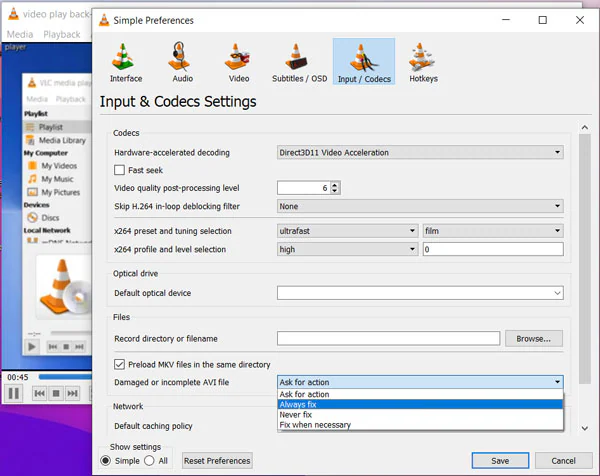The height and width of the screenshot is (476, 600).
Task: Click the scroll down arrow of settings pane
Action: tap(585, 428)
